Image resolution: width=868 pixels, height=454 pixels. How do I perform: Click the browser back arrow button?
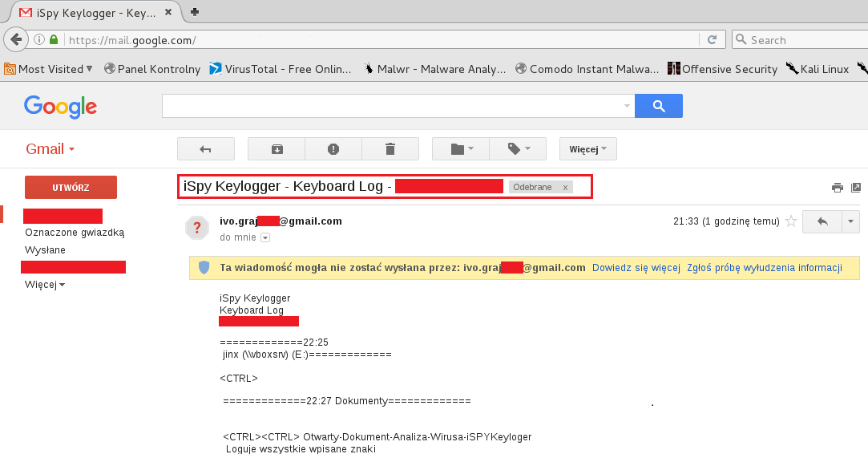[16, 39]
